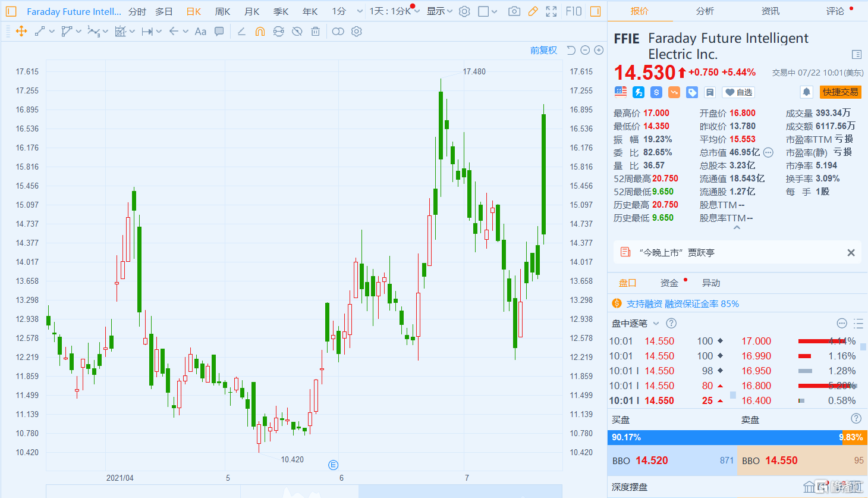This screenshot has height=498, width=868.
Task: Toggle the magnet snap tool
Action: click(x=260, y=32)
